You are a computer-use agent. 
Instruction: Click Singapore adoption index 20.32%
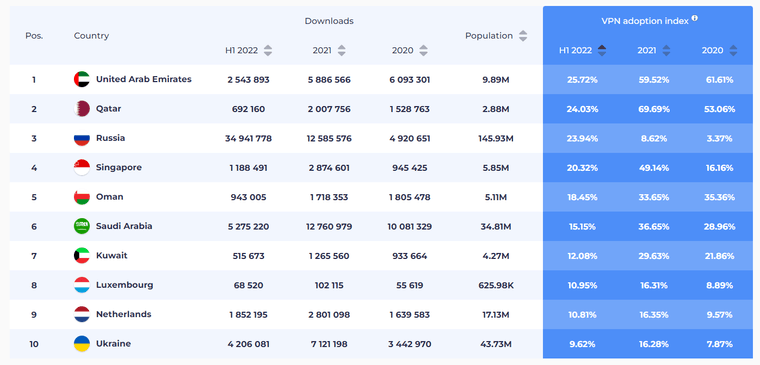click(582, 168)
